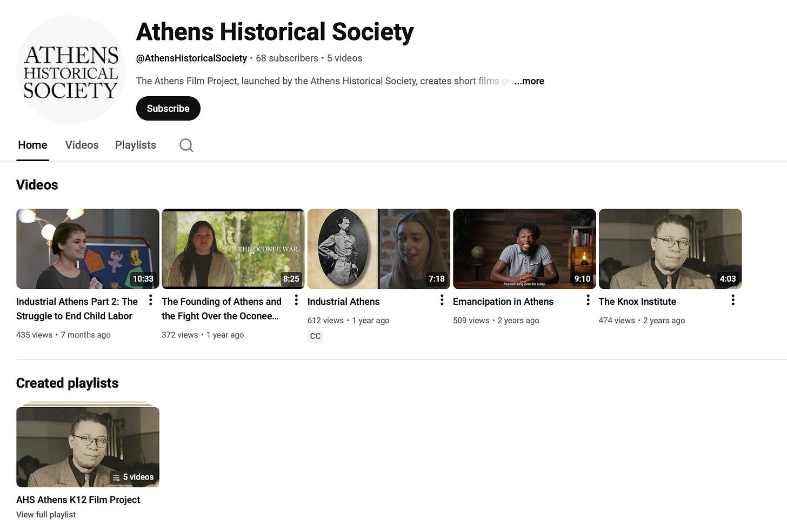Open three-dot menu for Industrial Athens Part 2
Viewport: 787px width, 532px height.
pyautogui.click(x=150, y=300)
